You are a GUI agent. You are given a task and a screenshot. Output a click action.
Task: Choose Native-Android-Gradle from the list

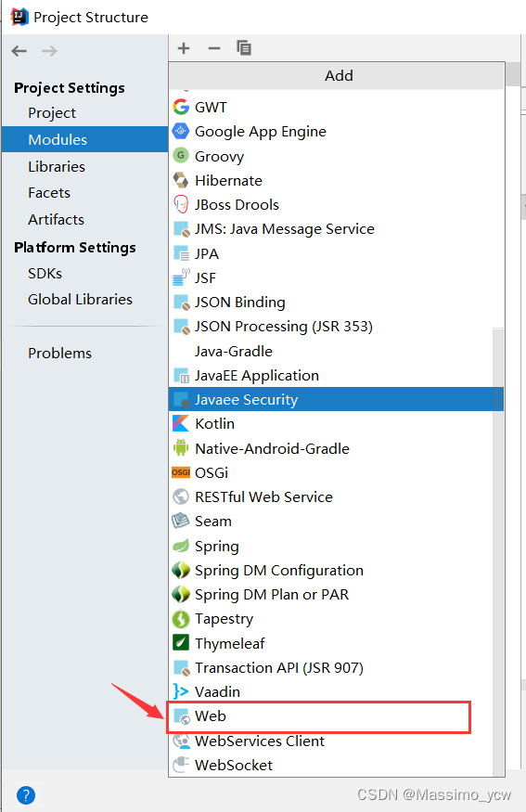336,448
